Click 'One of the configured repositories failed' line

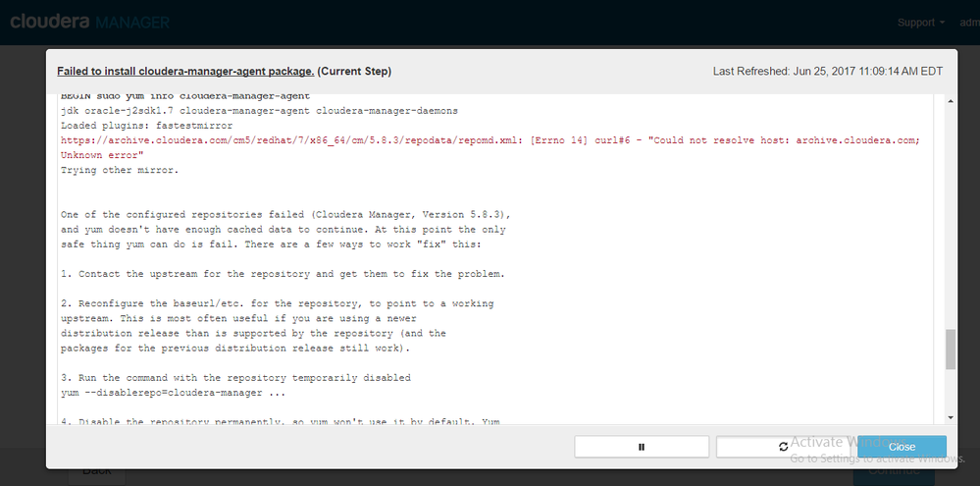(285, 215)
